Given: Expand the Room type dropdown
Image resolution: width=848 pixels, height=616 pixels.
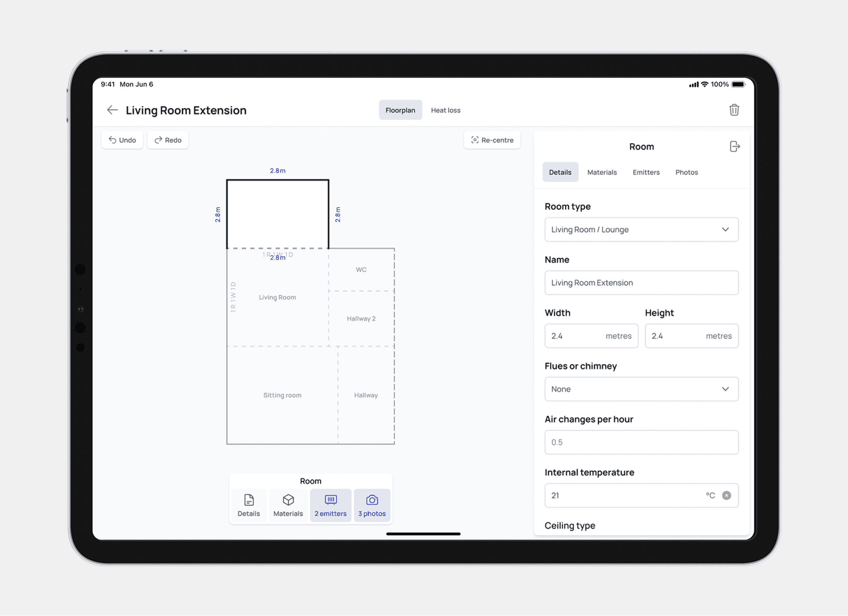Looking at the screenshot, I should (x=641, y=229).
